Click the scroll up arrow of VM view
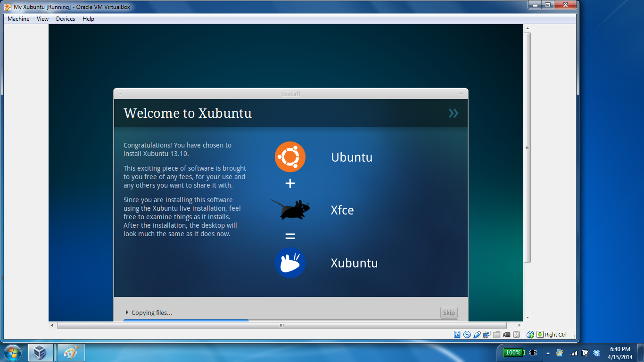This screenshot has height=362, width=644. (528, 28)
